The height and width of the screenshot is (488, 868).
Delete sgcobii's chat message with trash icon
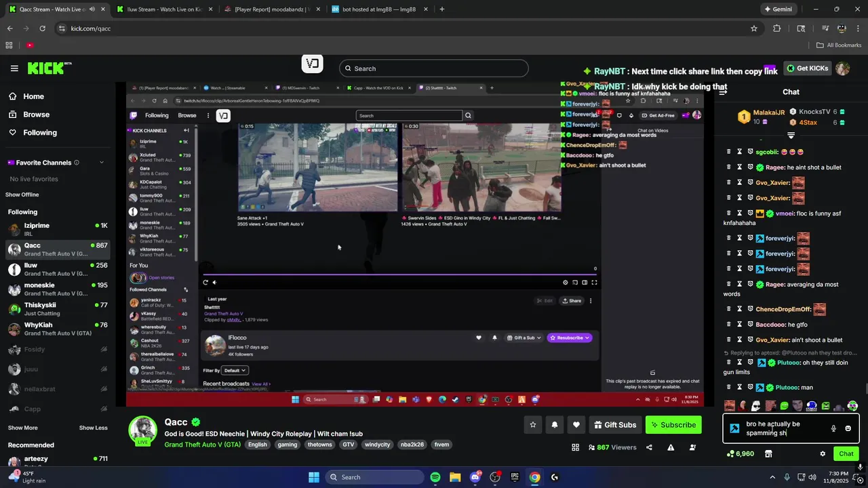(x=729, y=152)
